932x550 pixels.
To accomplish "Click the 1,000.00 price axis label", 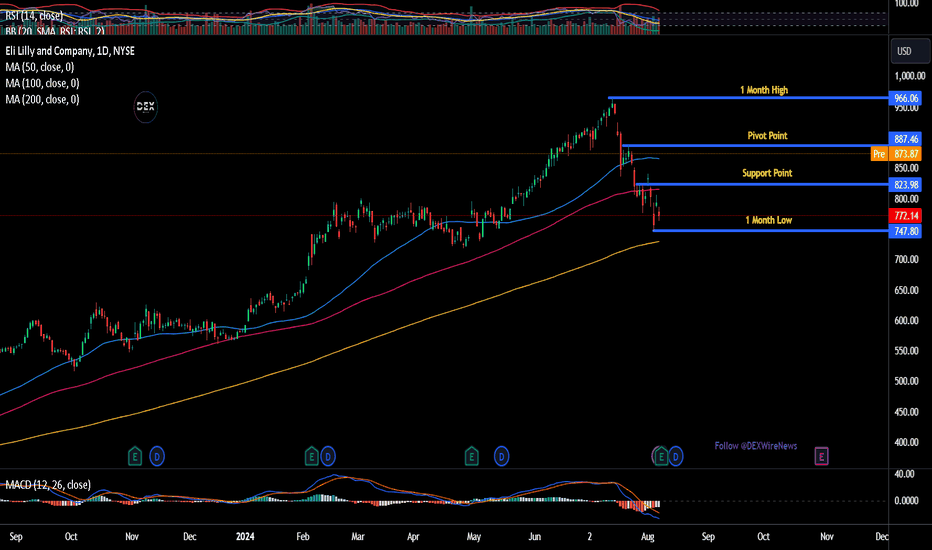I will (910, 76).
